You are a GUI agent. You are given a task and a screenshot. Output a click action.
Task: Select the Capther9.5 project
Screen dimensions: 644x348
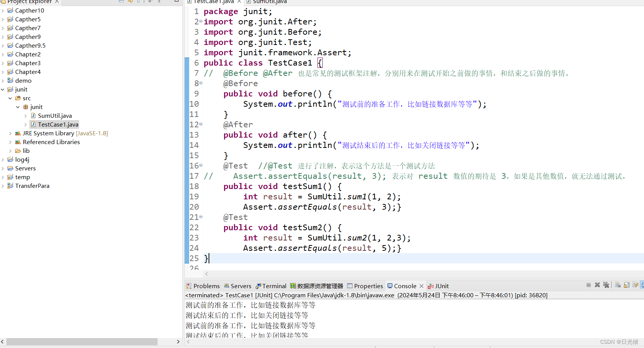[30, 46]
